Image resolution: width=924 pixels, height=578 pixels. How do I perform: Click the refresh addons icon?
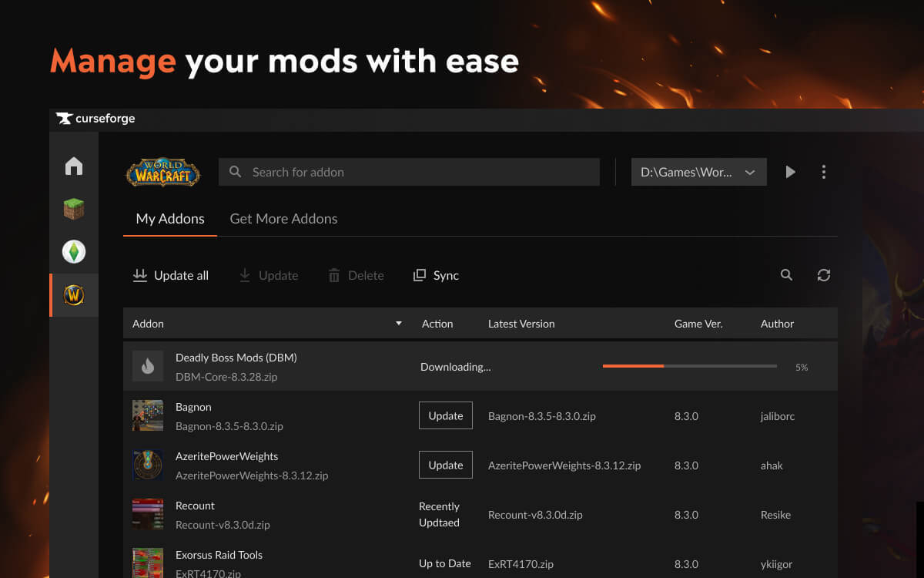pyautogui.click(x=824, y=275)
